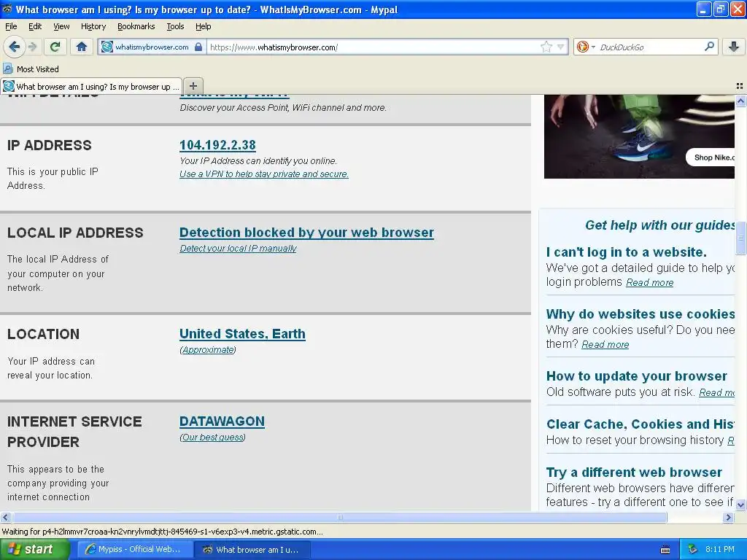Click the keyboard icon in taskbar

tap(665, 550)
